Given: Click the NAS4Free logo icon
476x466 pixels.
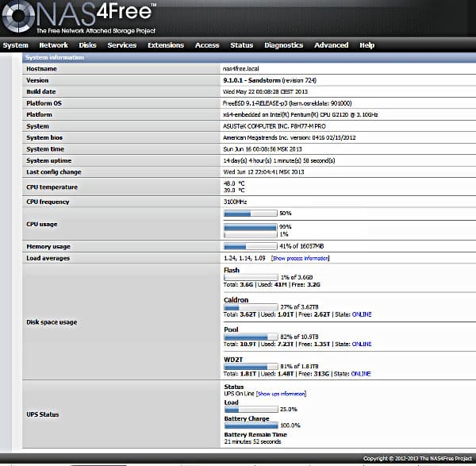Looking at the screenshot, I should pyautogui.click(x=18, y=17).
